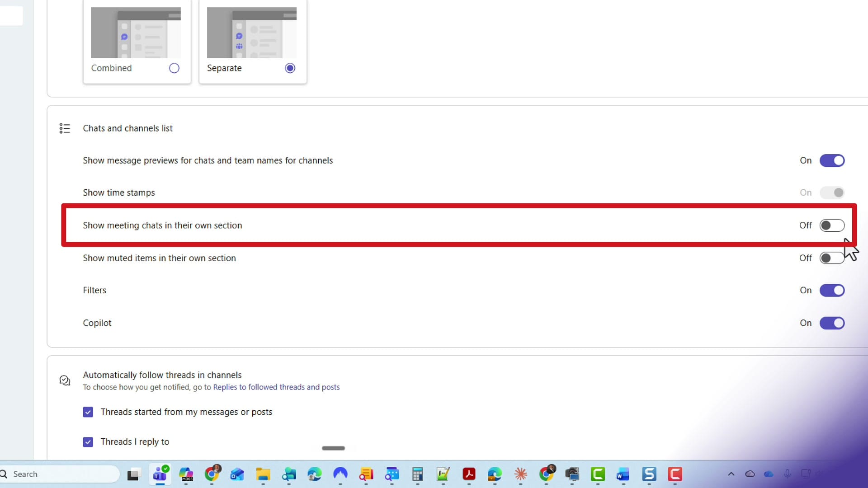The width and height of the screenshot is (868, 488).
Task: Uncheck Threads started from my messages
Action: pos(88,412)
